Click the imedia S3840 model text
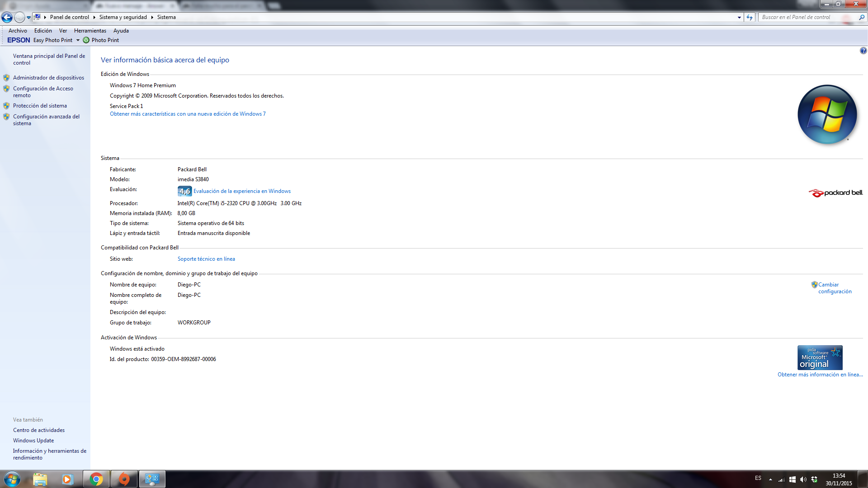Viewport: 868px width, 488px height. (193, 179)
